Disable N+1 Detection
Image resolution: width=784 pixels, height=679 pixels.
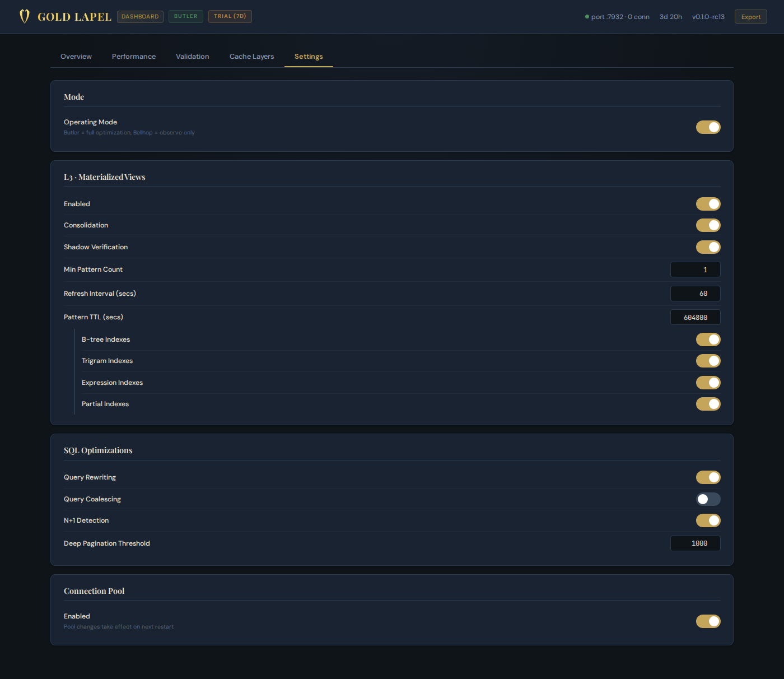[x=708, y=520]
